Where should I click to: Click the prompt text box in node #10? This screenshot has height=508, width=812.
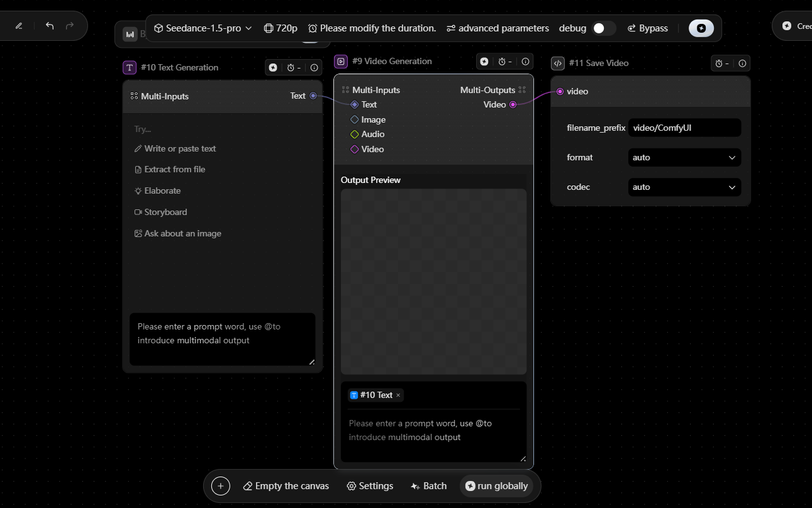222,339
